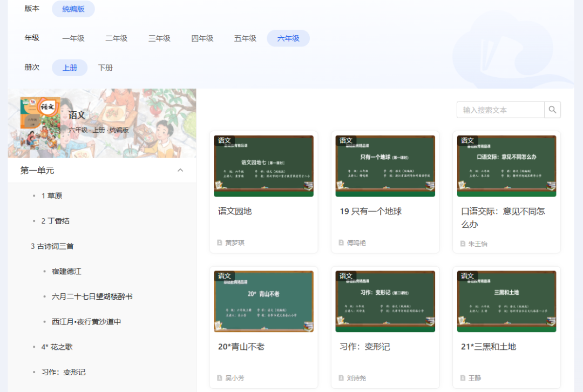The height and width of the screenshot is (392, 583).
Task: Switch to the 一年级 grade tab
Action: tap(73, 38)
